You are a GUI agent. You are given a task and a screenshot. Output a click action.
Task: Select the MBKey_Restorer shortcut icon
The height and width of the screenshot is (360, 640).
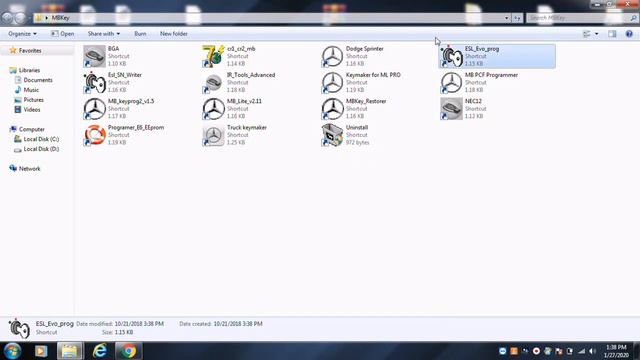pyautogui.click(x=332, y=109)
